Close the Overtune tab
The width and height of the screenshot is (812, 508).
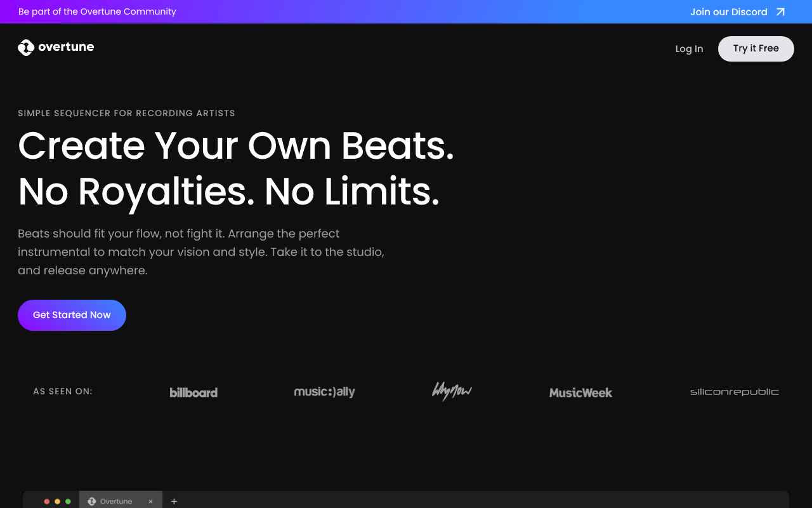click(150, 501)
